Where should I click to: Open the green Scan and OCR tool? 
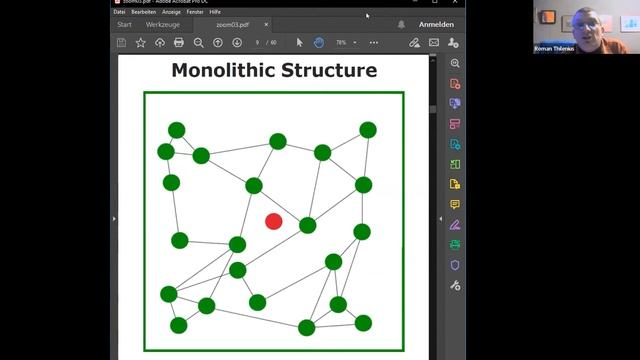pos(455,244)
